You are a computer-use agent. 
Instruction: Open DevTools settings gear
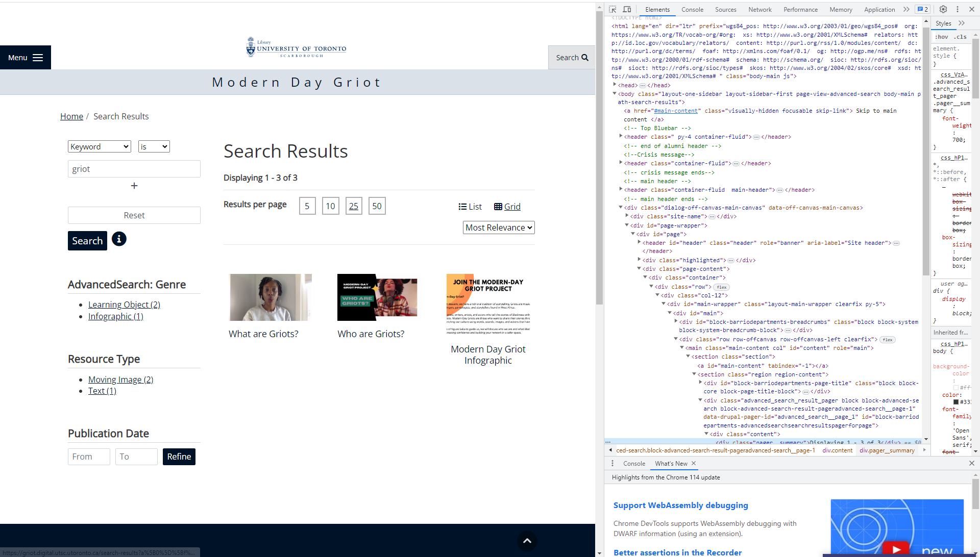(943, 9)
